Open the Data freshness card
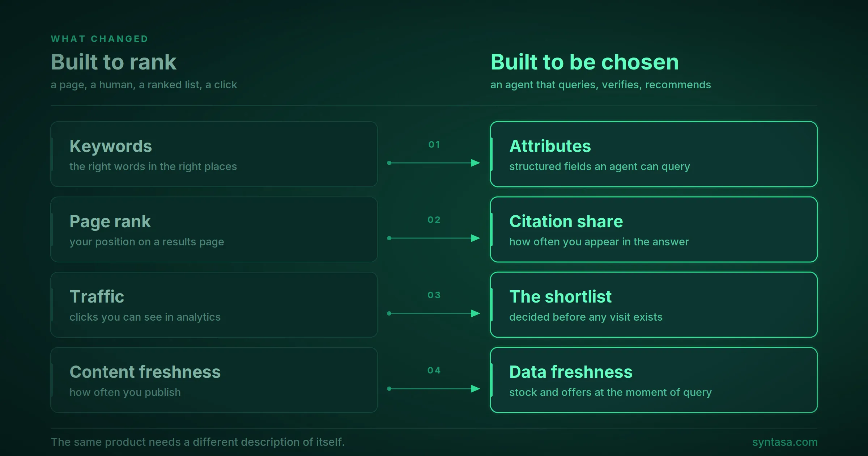 point(654,380)
